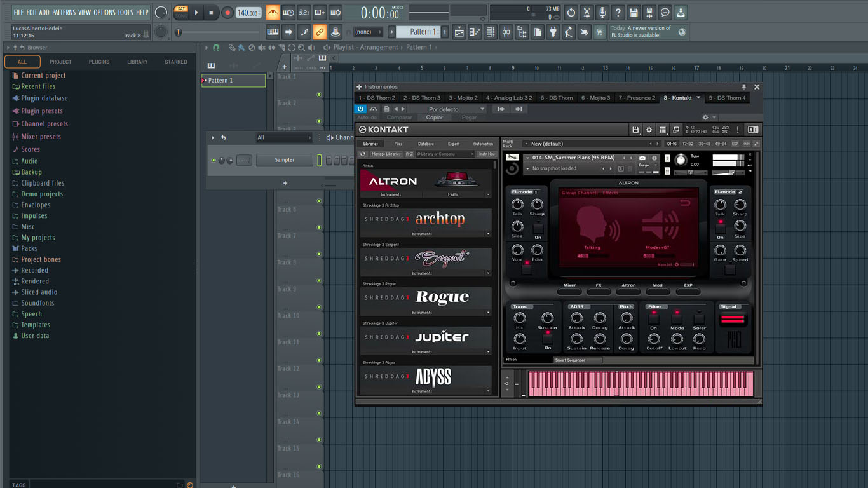Viewport: 868px width, 488px height.
Task: Click the Manage Libraries button
Action: click(386, 154)
